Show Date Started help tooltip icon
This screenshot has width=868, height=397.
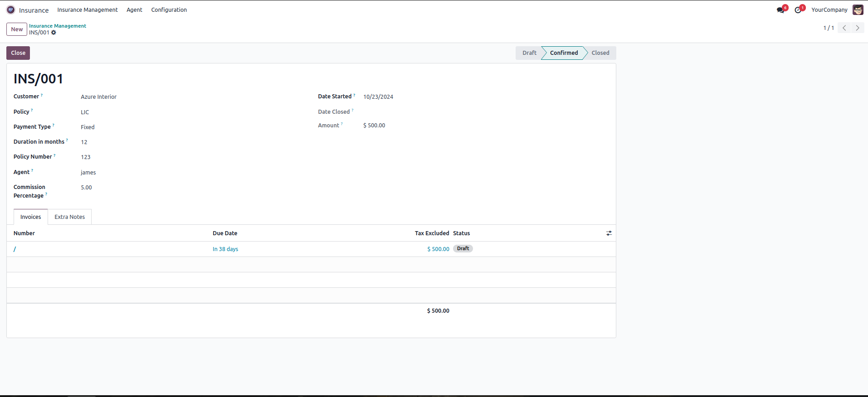click(x=354, y=95)
